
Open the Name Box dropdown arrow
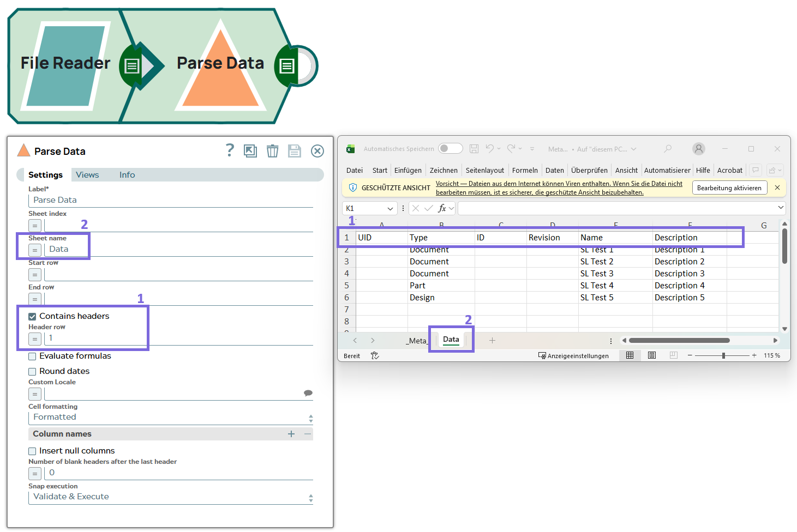tap(390, 208)
